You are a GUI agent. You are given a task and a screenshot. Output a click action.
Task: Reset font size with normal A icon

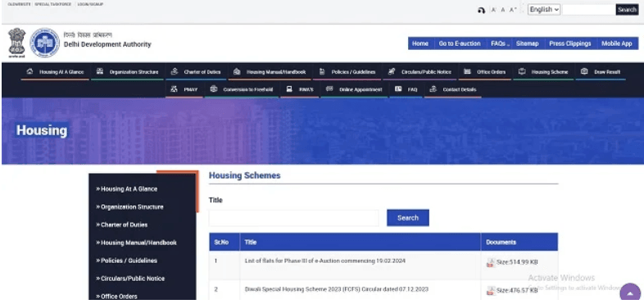tap(503, 10)
